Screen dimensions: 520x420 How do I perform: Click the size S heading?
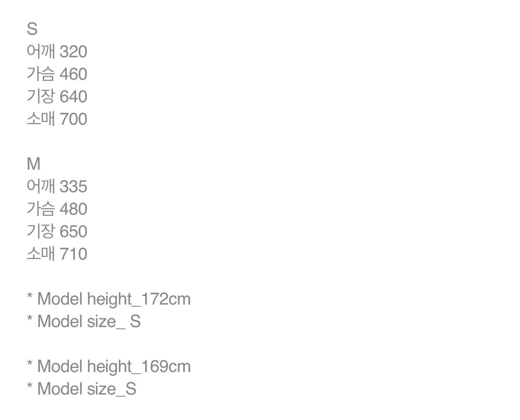[32, 29]
